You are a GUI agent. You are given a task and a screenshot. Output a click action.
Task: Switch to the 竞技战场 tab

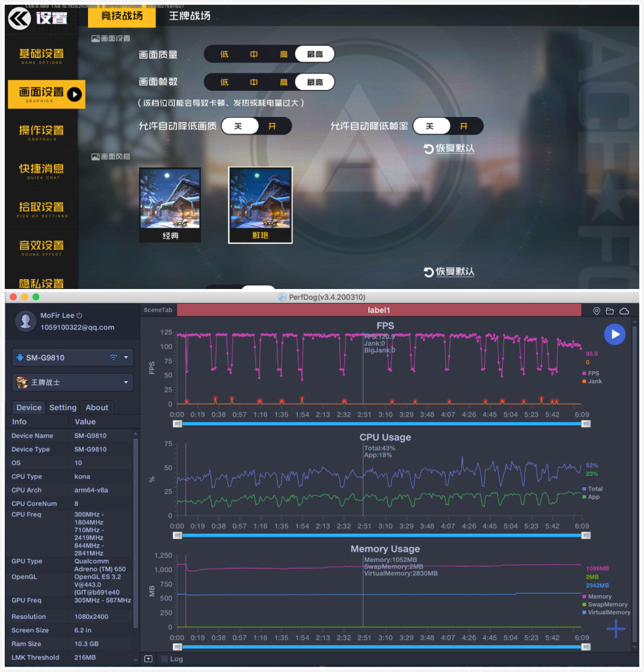[122, 16]
